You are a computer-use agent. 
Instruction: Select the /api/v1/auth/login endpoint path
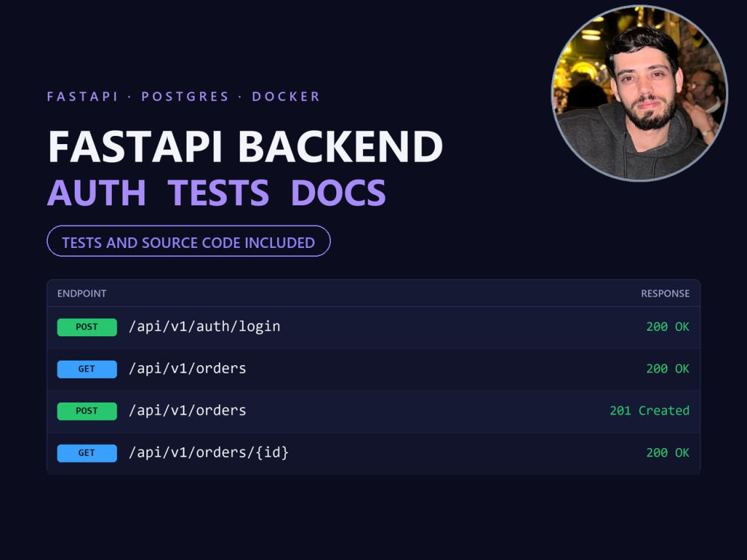point(205,327)
